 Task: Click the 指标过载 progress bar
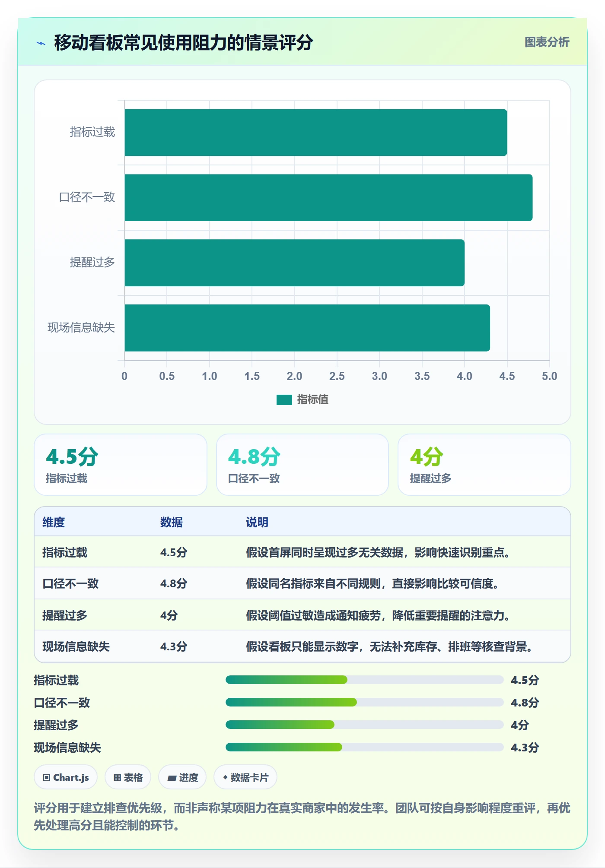[365, 680]
